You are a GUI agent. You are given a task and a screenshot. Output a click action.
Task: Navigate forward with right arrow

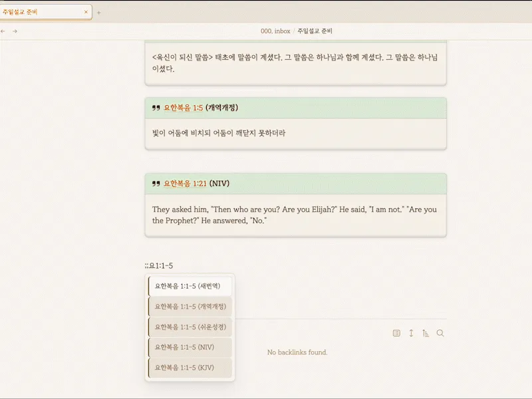tap(15, 31)
